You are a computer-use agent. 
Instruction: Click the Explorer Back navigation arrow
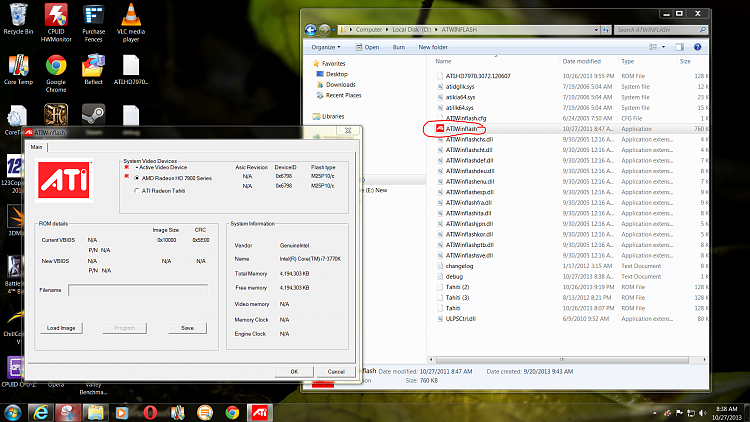coord(310,30)
